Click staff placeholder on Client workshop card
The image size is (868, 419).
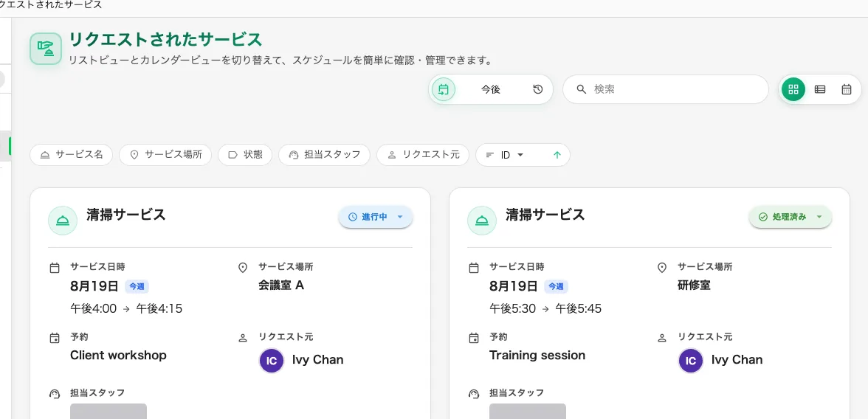click(x=108, y=411)
